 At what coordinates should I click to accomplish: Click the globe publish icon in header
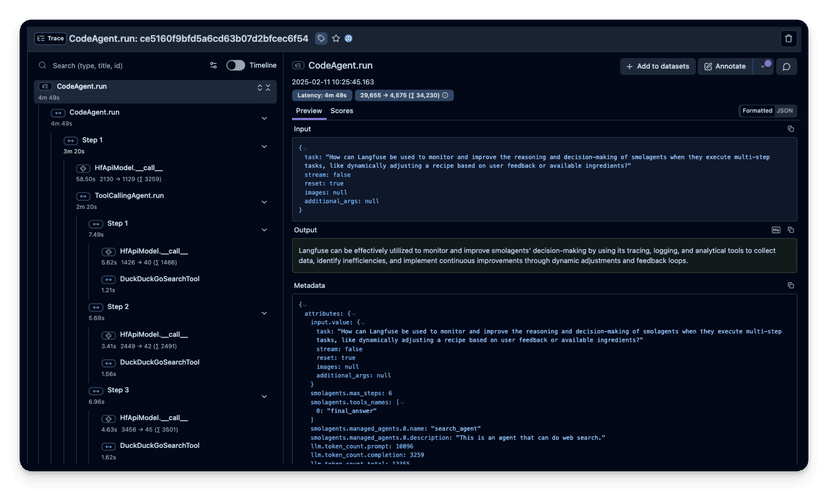coord(349,39)
